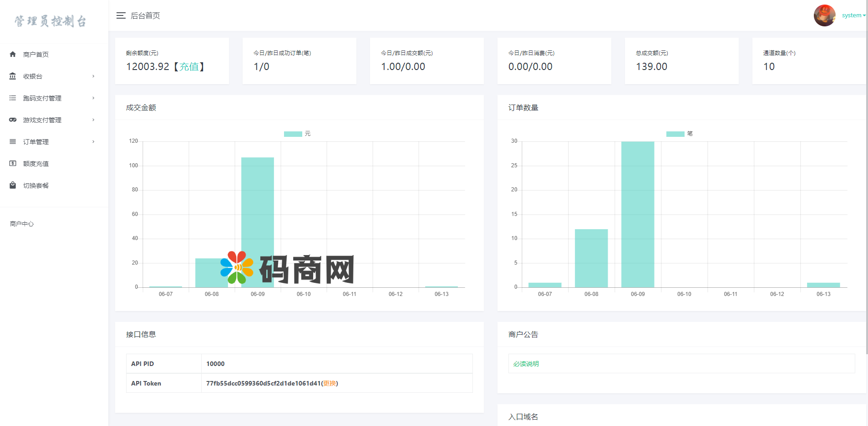Click the hamburger menu collapse icon
Screen dimensions: 868x426
(x=121, y=15)
